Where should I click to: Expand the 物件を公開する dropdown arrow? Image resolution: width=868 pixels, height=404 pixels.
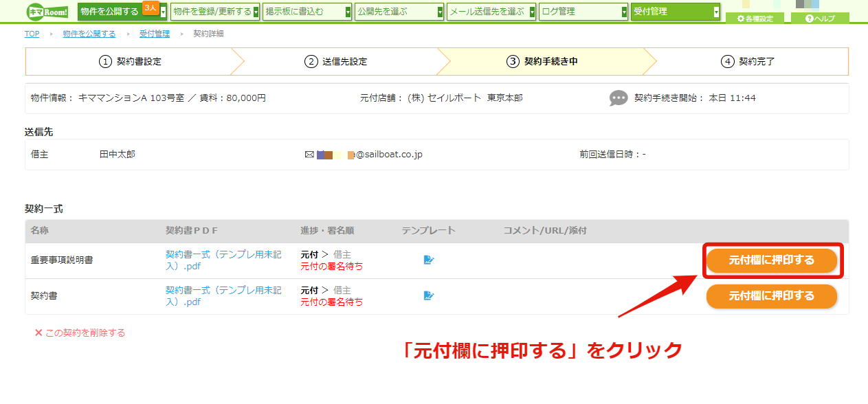164,12
